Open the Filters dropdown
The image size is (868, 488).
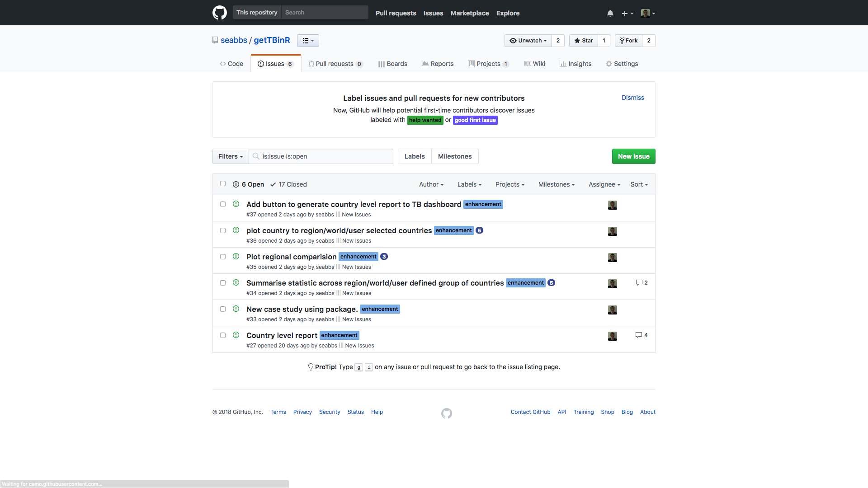[231, 156]
